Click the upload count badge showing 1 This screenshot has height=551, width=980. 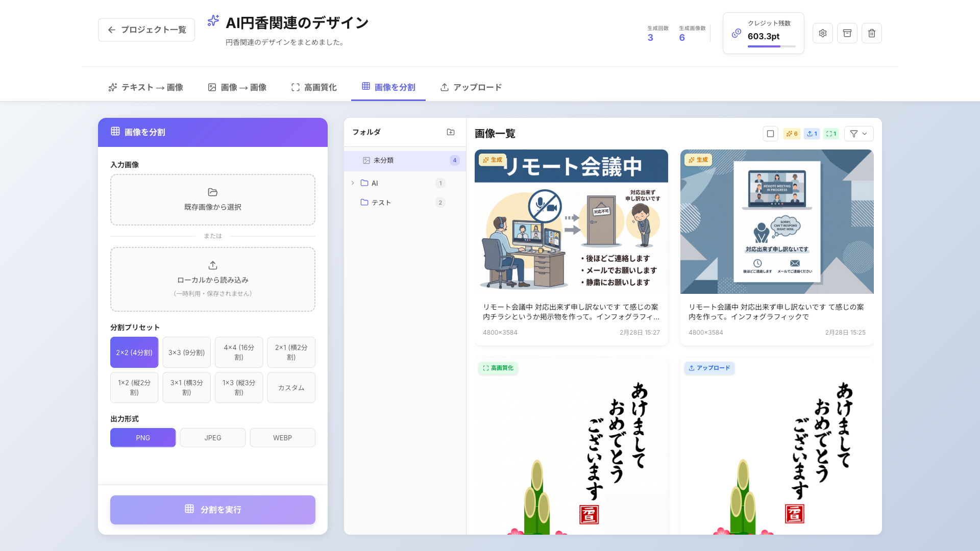click(812, 134)
